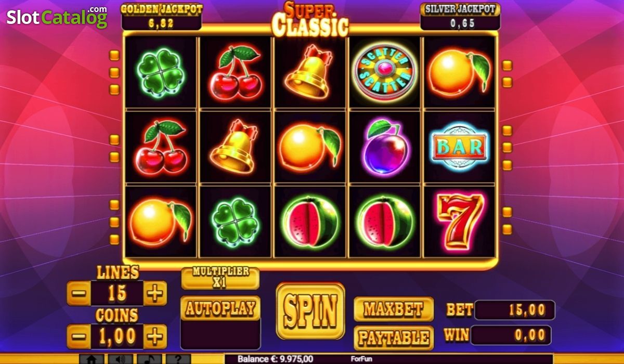Select the MAXBET button
The width and height of the screenshot is (624, 364).
394,309
